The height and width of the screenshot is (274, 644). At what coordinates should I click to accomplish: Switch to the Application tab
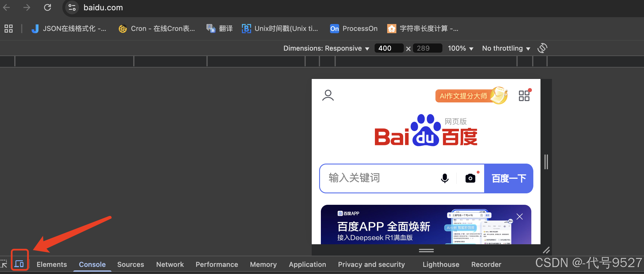[307, 265]
